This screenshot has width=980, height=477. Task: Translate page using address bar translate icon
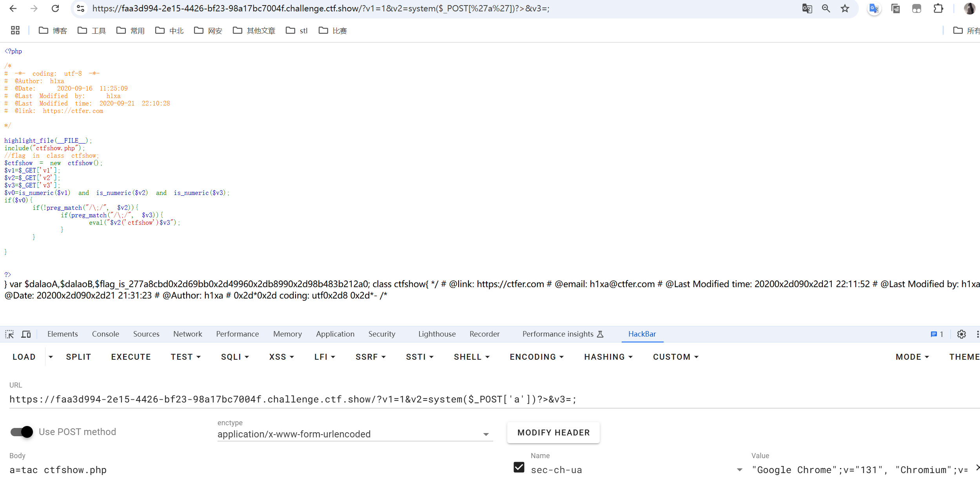pos(807,8)
